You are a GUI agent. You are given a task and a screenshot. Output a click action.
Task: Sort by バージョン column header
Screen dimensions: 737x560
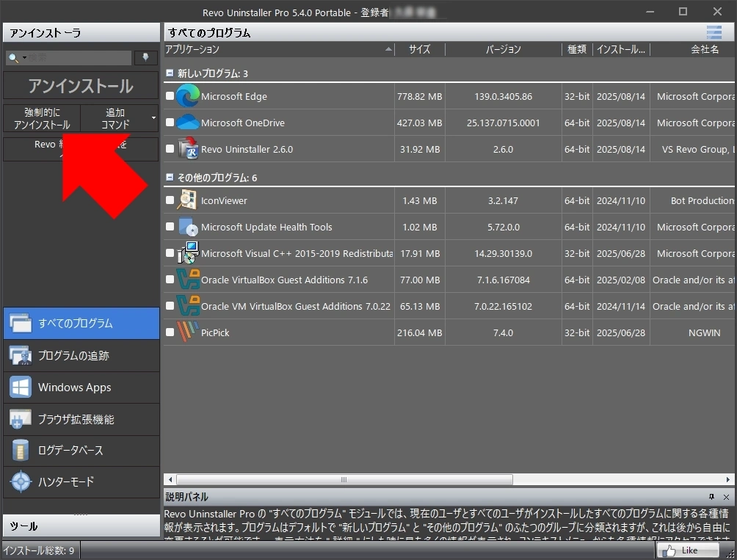point(503,49)
